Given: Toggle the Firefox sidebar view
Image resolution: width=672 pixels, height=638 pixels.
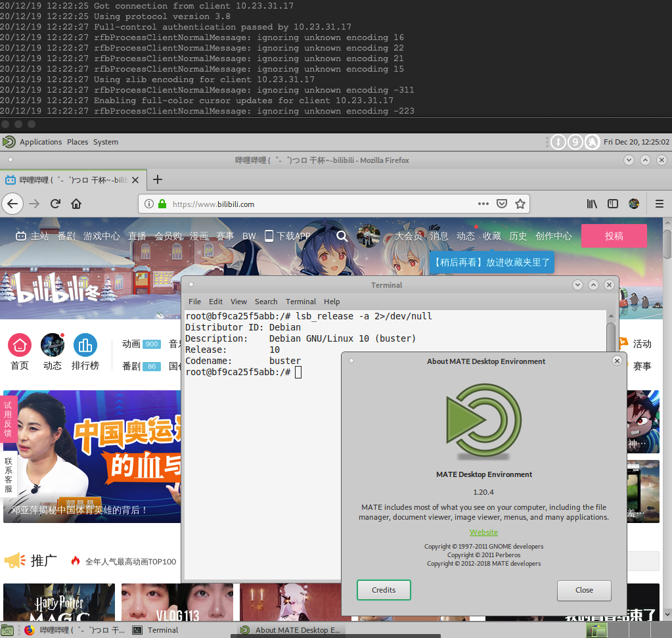Looking at the screenshot, I should [613, 204].
